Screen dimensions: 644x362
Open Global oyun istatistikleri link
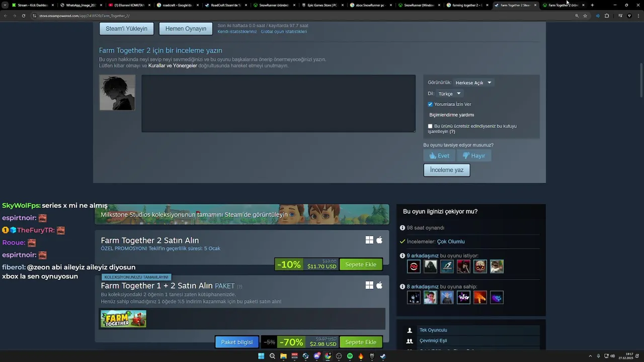point(284,32)
